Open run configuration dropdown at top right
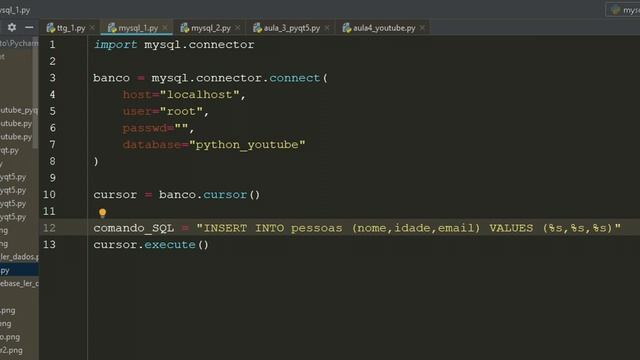This screenshot has width=640, height=360. point(623,10)
